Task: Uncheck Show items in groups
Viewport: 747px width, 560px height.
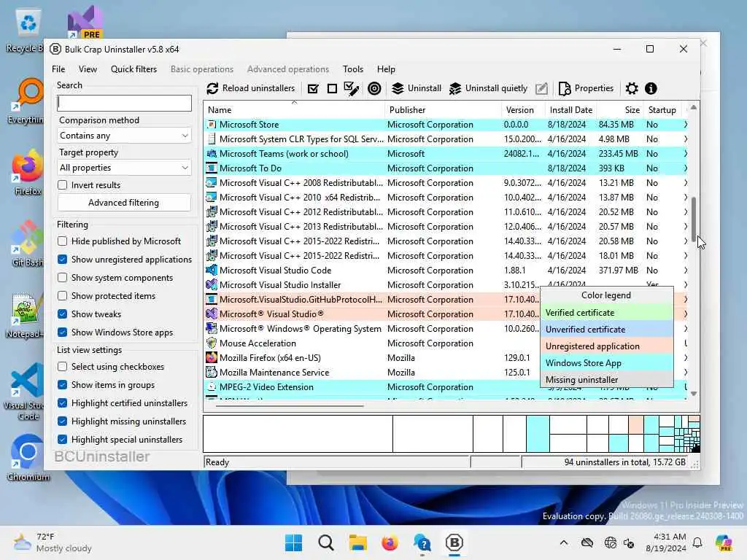Action: 63,384
